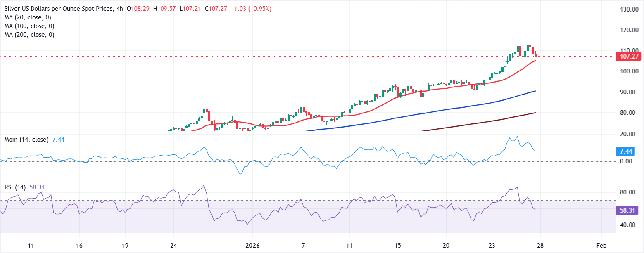644x253 pixels.
Task: Click the close value C107.27 in legend
Action: (216, 7)
